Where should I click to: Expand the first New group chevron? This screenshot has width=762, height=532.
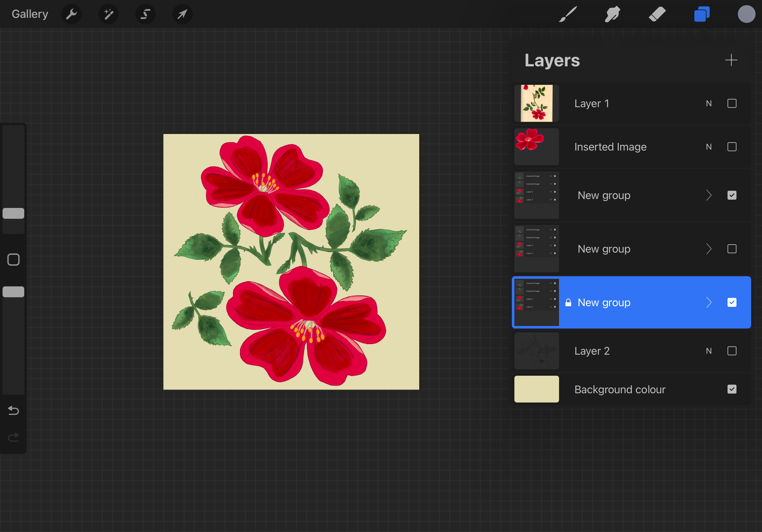pyautogui.click(x=709, y=196)
